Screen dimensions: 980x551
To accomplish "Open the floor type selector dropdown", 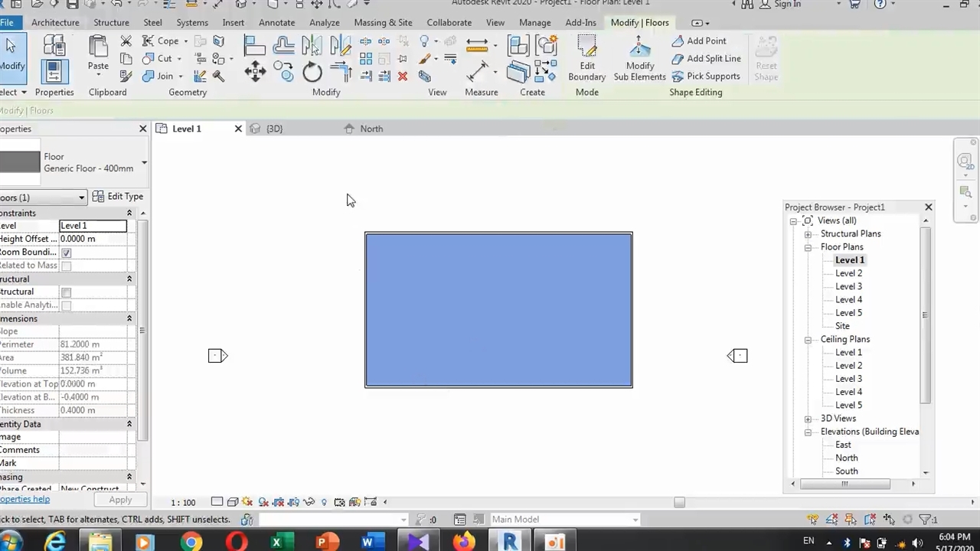I will 143,162.
